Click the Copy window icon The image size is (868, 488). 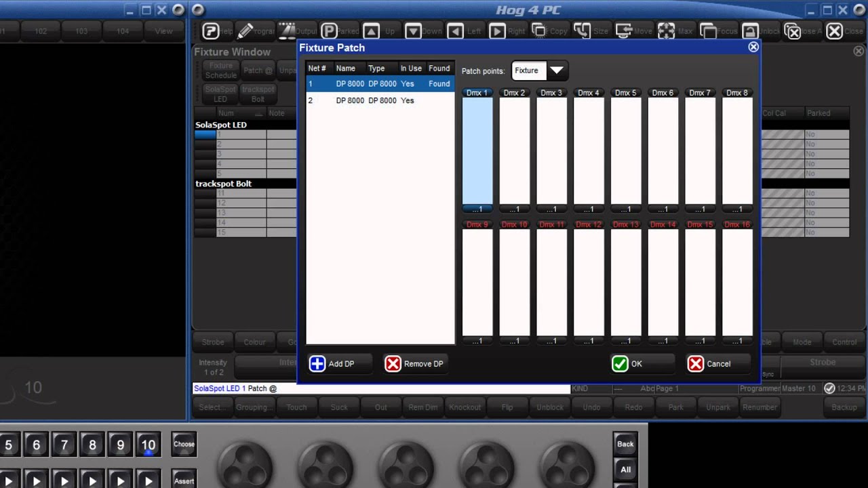coord(539,31)
